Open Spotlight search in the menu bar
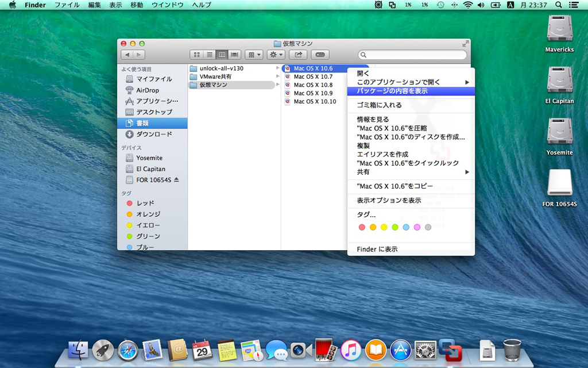This screenshot has width=588, height=368. coord(558,5)
